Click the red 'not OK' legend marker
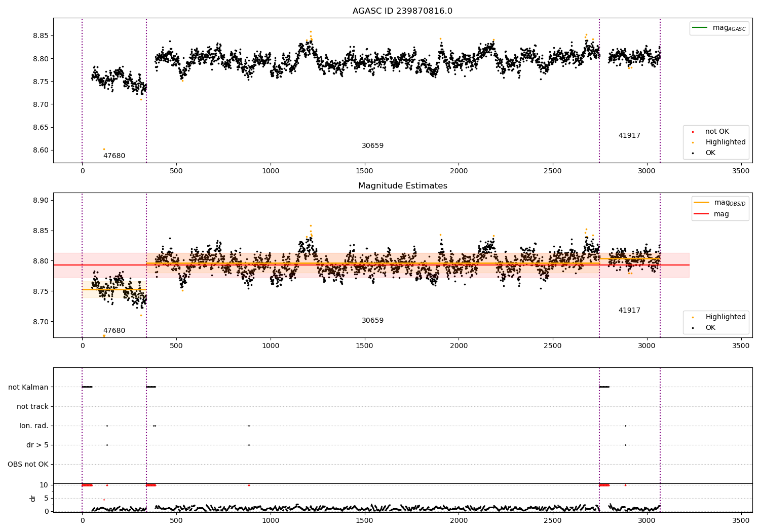Viewport: 760px width, 532px height. tap(693, 132)
